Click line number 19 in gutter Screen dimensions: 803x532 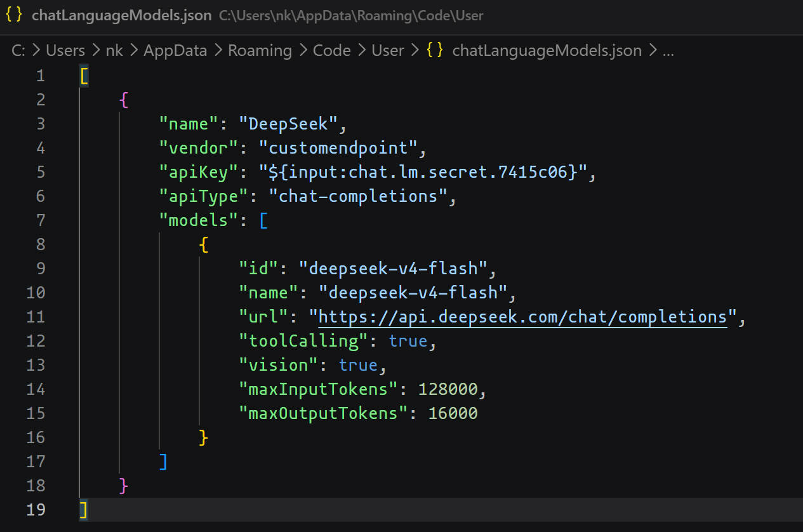pos(36,509)
